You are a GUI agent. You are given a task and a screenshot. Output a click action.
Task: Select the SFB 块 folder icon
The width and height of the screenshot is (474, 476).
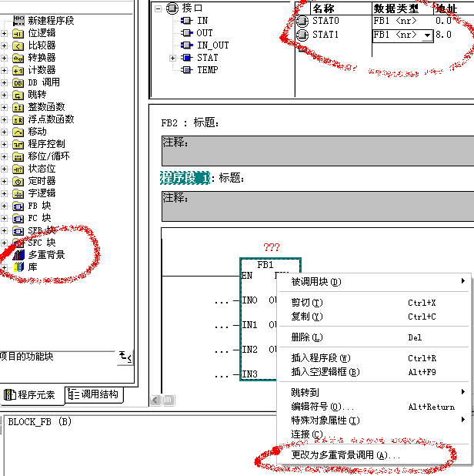18,231
